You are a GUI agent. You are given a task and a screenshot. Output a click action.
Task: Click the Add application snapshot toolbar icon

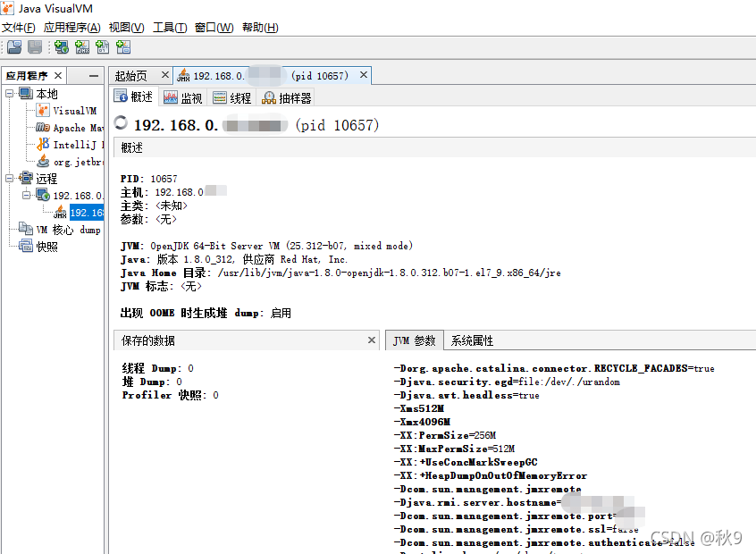pyautogui.click(x=123, y=46)
